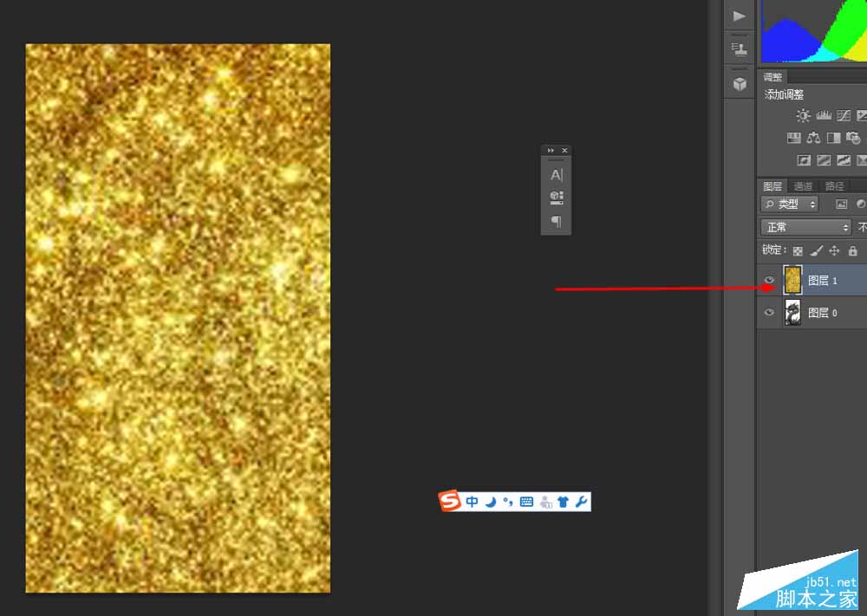867x616 pixels.
Task: Open the Character panel A| icon
Action: pos(557,175)
